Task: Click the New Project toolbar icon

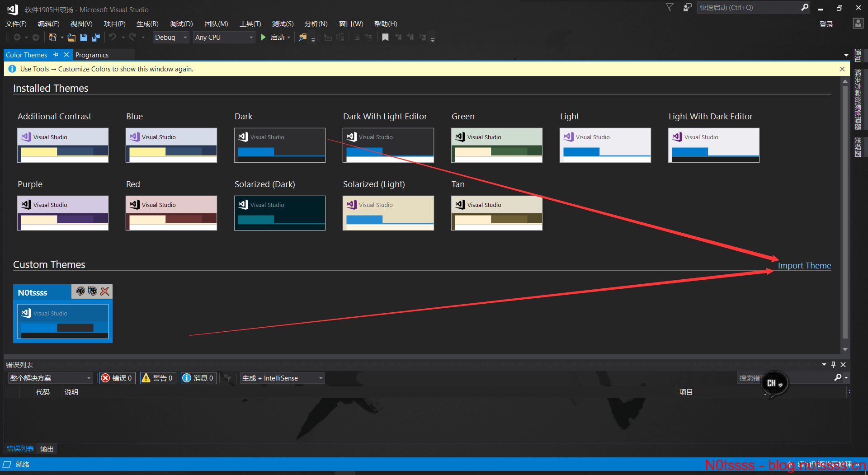Action: (52, 38)
